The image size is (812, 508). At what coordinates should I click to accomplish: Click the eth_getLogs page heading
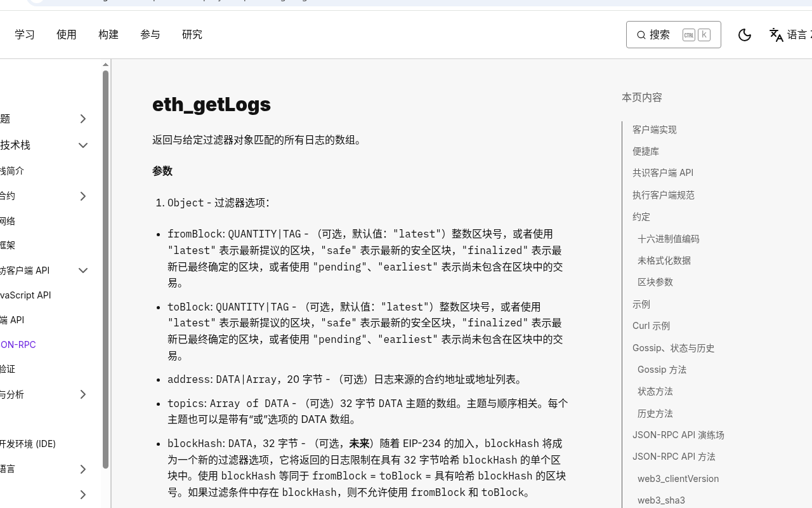(x=211, y=104)
